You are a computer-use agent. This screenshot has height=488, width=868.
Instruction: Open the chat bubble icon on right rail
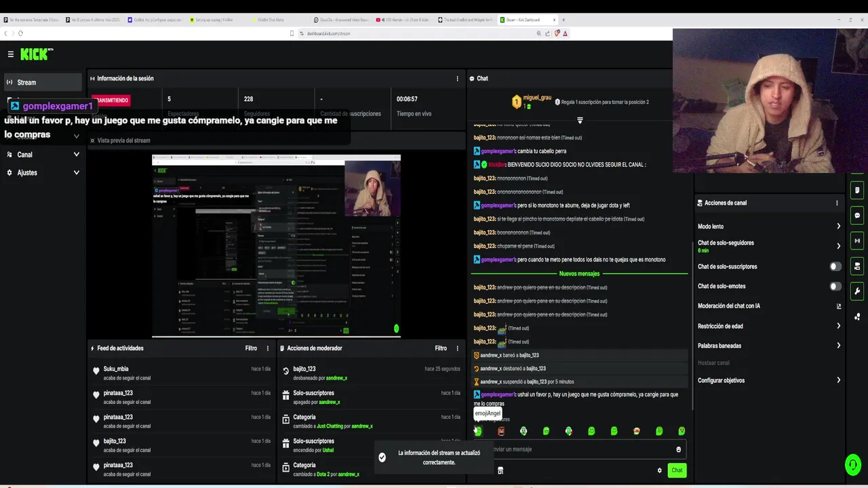857,216
